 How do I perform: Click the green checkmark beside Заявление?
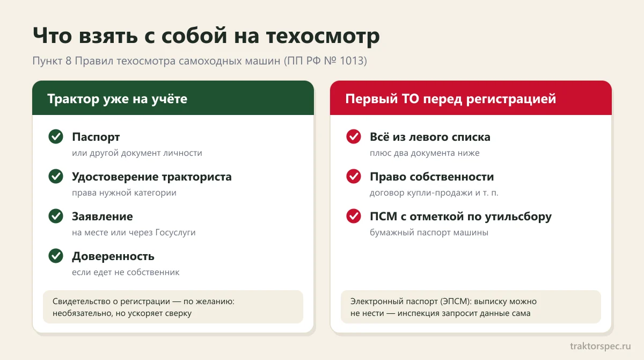[x=56, y=216]
